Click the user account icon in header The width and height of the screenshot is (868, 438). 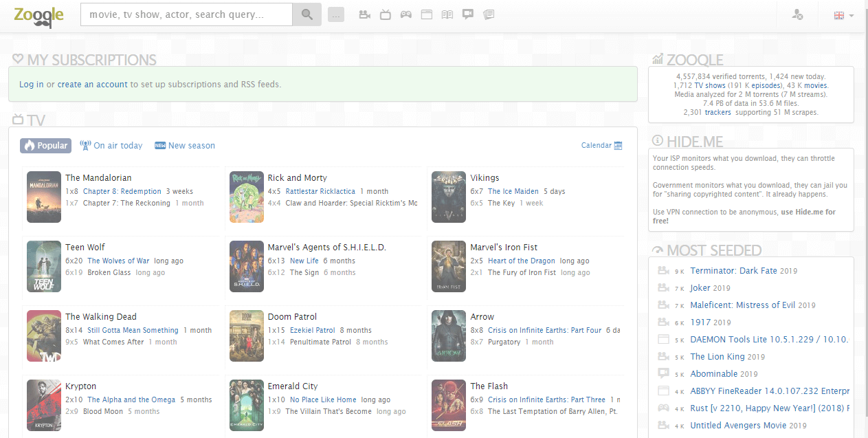797,14
